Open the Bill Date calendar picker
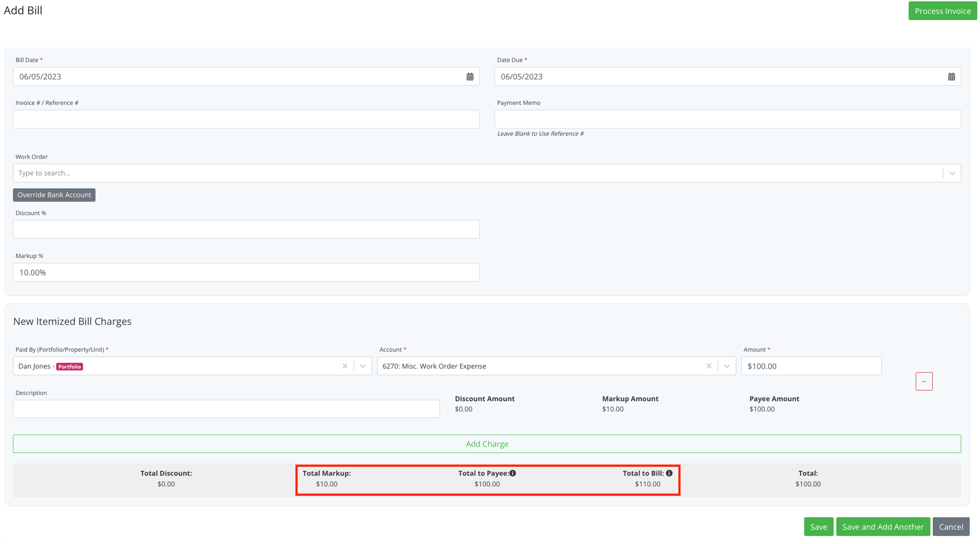This screenshot has width=980, height=544. [x=471, y=76]
